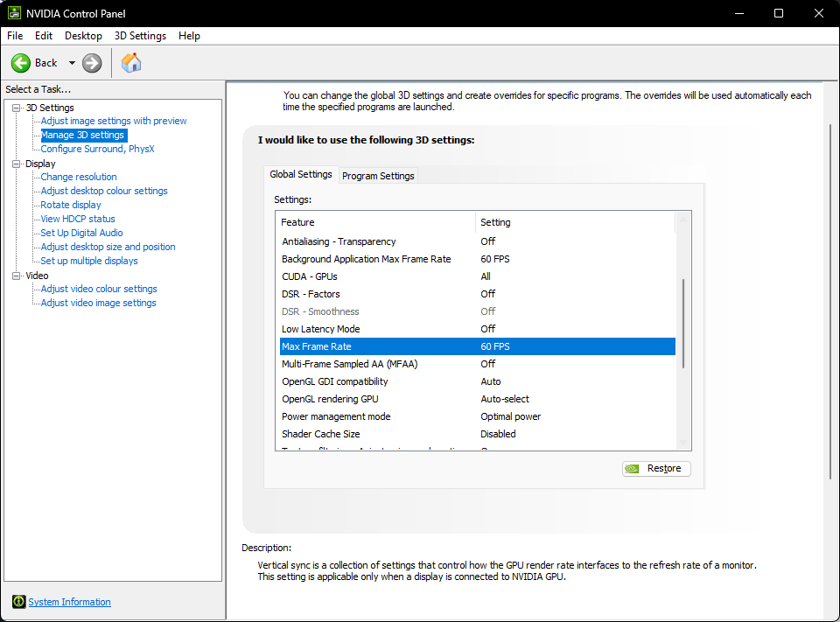Select Manage 3D settings in tree
The width and height of the screenshot is (840, 622).
tap(84, 135)
